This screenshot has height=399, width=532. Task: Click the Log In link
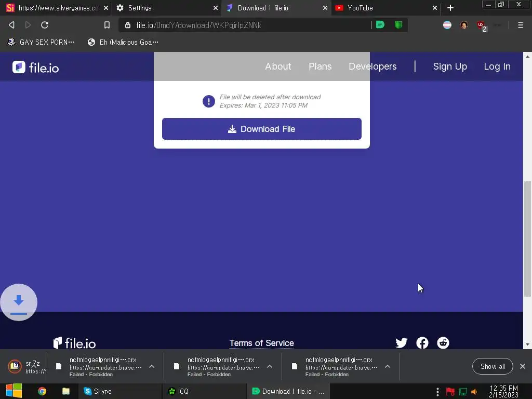click(497, 66)
